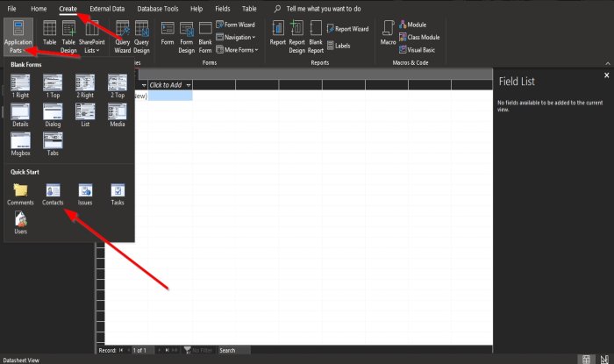The height and width of the screenshot is (364, 614).
Task: Switch to the Table ribbon tab
Action: tap(249, 8)
